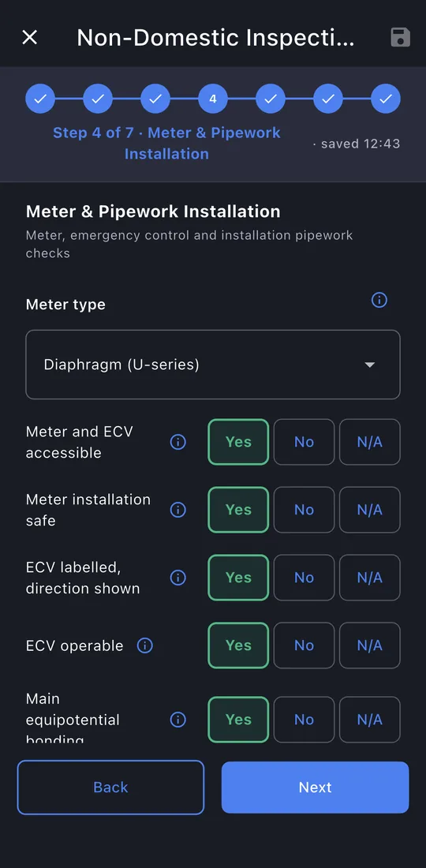
Task: View info for ECV operable
Action: click(x=144, y=645)
